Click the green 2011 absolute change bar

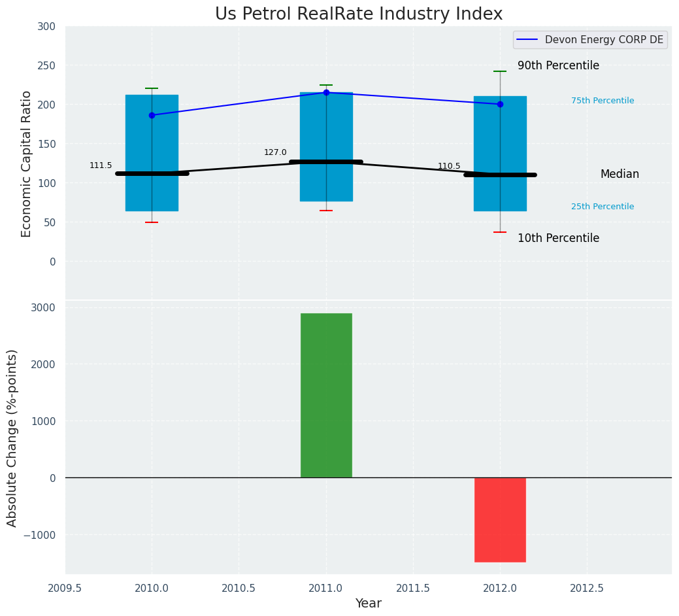(326, 395)
